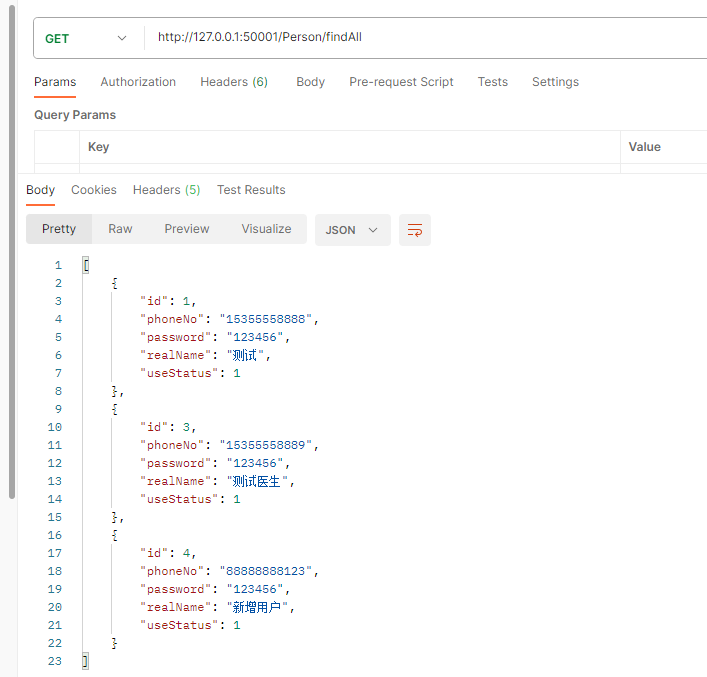
Task: Click the phoneNo value "88888888123"
Action: (266, 571)
